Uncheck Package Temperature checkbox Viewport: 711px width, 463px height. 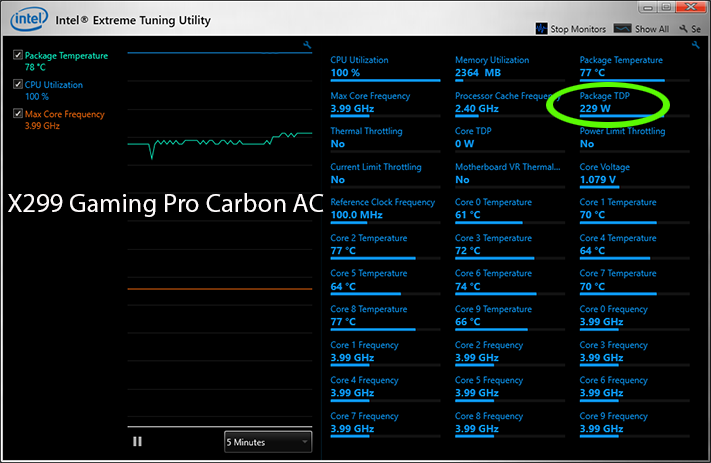18,55
